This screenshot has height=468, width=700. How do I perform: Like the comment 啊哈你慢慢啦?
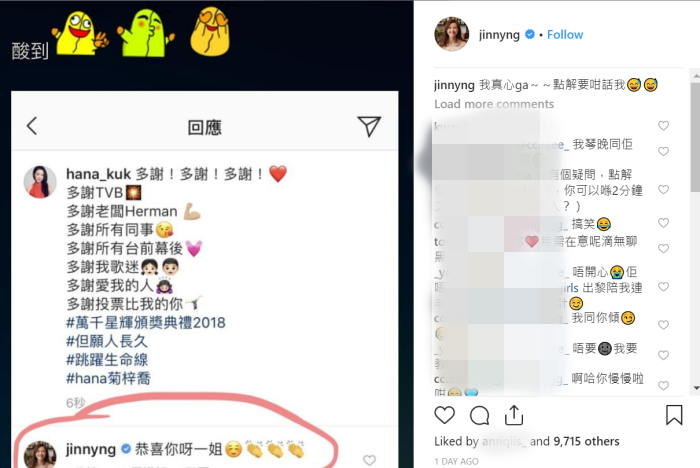[x=663, y=385]
